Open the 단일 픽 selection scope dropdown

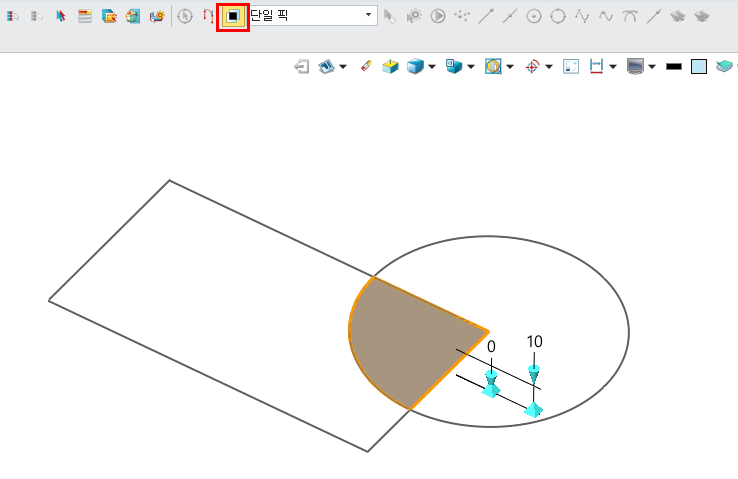pyautogui.click(x=368, y=16)
